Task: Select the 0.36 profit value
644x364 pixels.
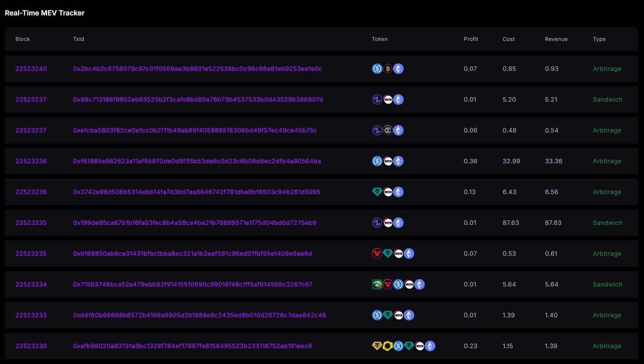Action: pyautogui.click(x=471, y=161)
